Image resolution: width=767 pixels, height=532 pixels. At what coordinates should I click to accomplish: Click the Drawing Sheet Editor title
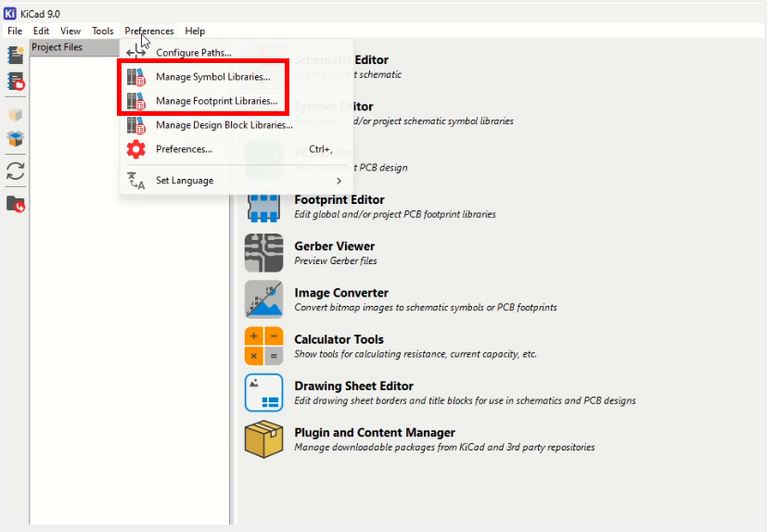coord(353,386)
